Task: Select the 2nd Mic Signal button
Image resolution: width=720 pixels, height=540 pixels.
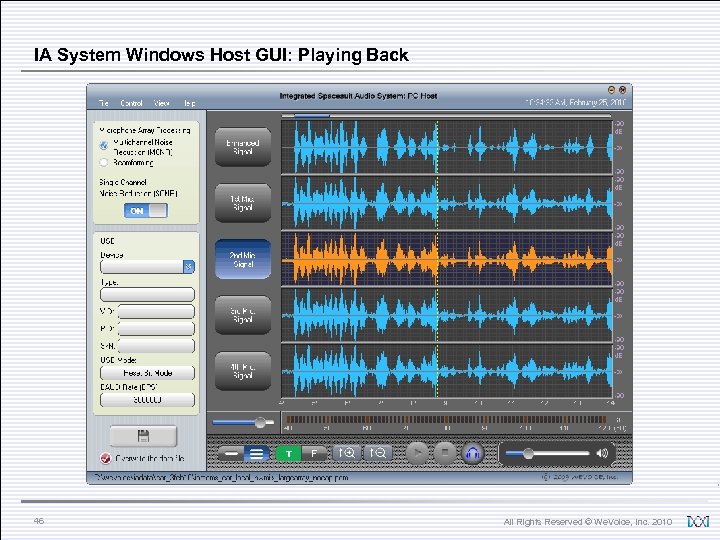Action: (x=243, y=259)
